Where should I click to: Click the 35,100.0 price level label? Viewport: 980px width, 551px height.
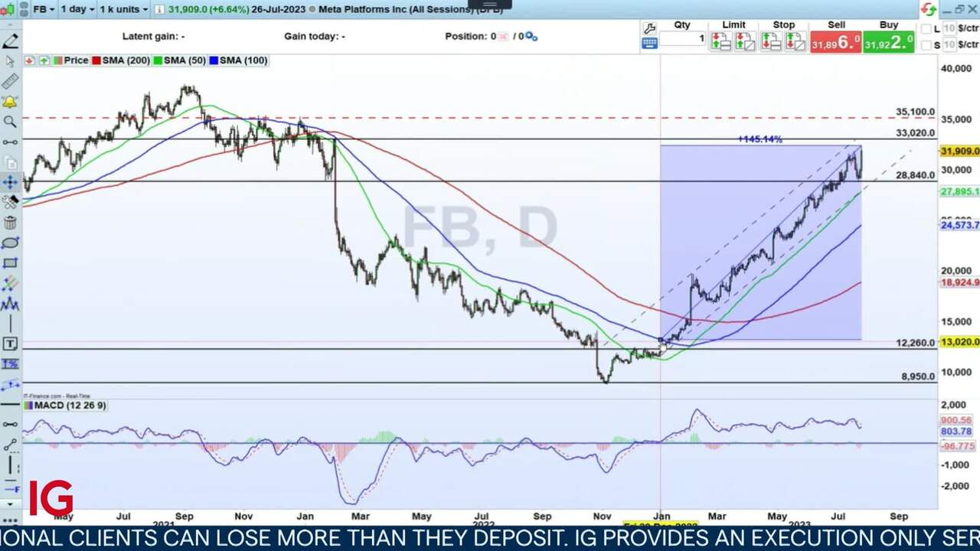pyautogui.click(x=915, y=112)
